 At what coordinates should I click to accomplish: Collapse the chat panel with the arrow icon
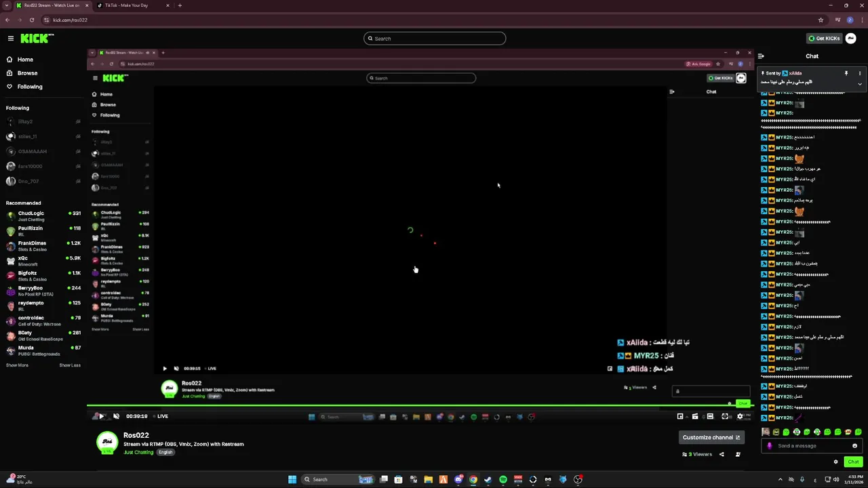[x=761, y=56]
